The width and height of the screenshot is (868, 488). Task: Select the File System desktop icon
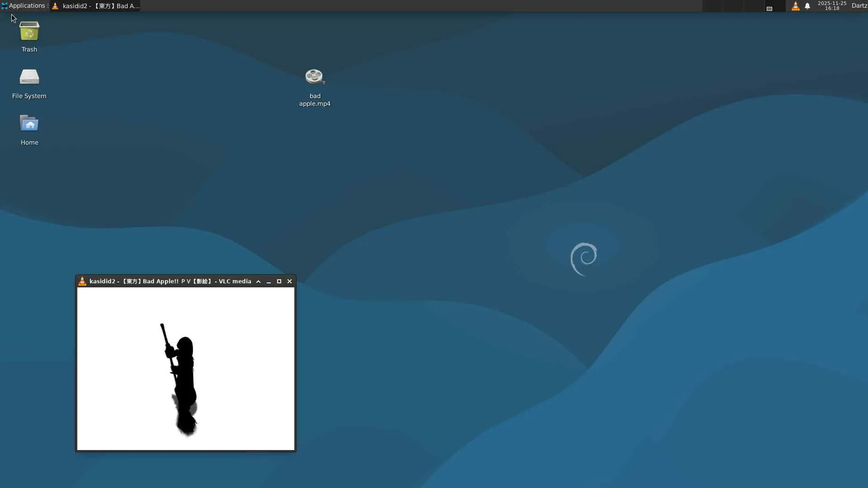29,78
